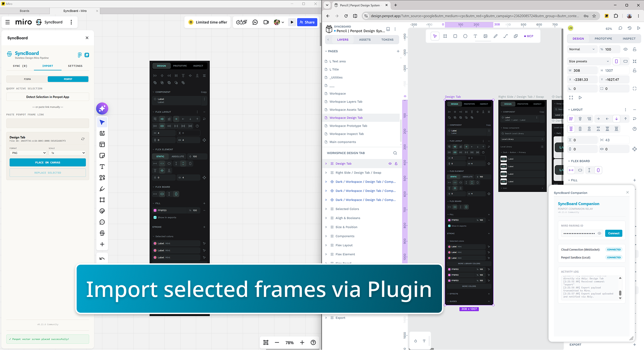Viewport: 644px width, 350px height.
Task: Open the Size presets dropdown
Action: [x=589, y=61]
